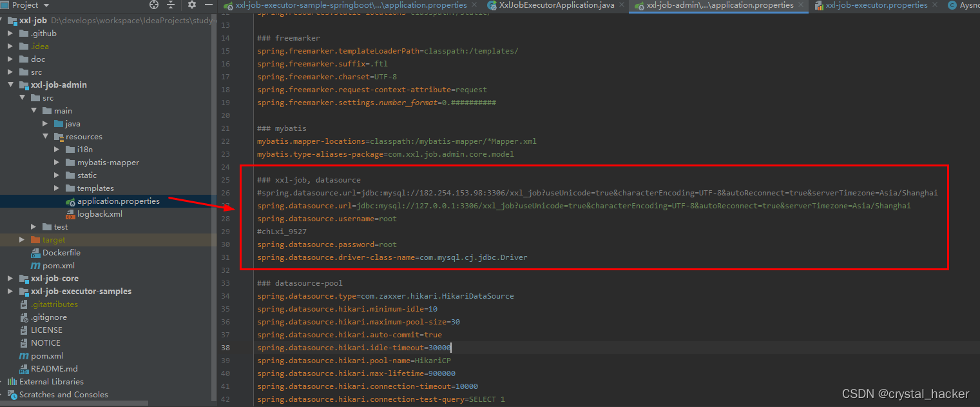Screen dimensions: 980x407
Task: Expand the .github folder
Action: (x=10, y=33)
